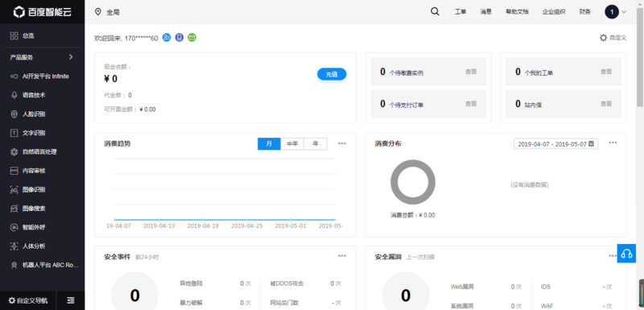
Task: Open 工单 in the top menu
Action: pos(460,12)
